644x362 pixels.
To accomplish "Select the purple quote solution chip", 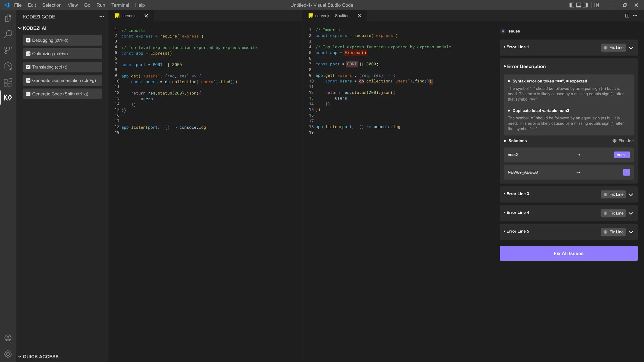I will pos(626,172).
